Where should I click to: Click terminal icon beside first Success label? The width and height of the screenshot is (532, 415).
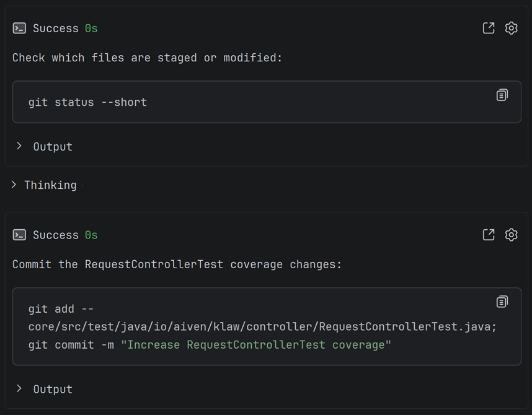(x=19, y=28)
